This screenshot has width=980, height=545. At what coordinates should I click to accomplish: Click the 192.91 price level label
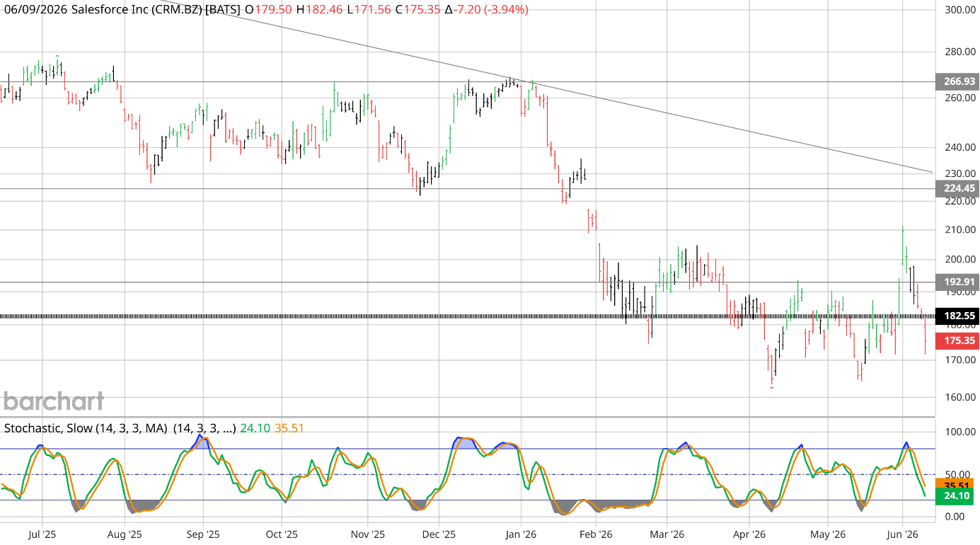point(957,282)
